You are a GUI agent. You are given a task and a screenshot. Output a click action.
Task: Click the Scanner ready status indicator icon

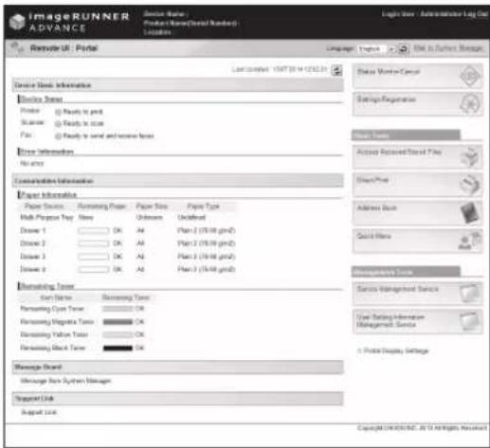point(58,124)
